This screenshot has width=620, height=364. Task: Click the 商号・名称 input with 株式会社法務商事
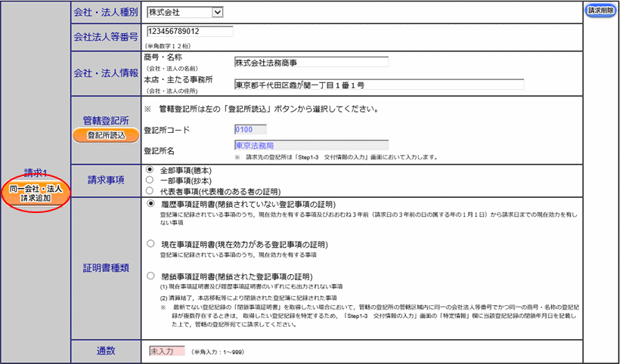point(312,63)
